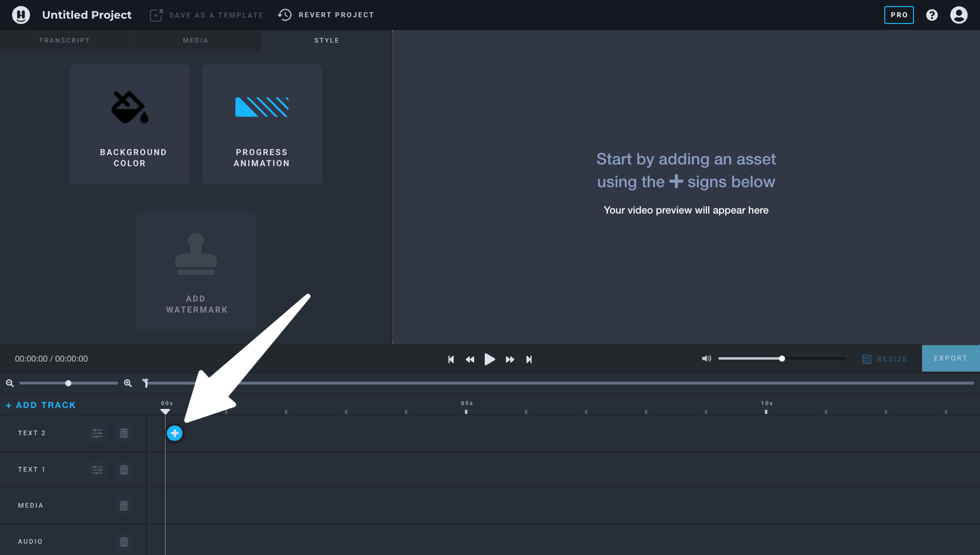Click the Export button
The width and height of the screenshot is (980, 555).
tap(950, 358)
